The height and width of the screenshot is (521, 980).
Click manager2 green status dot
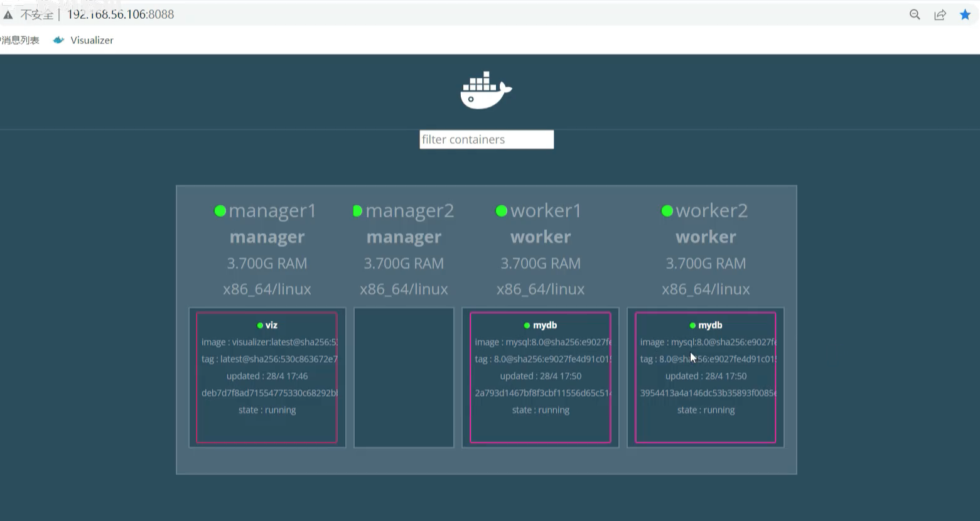357,211
